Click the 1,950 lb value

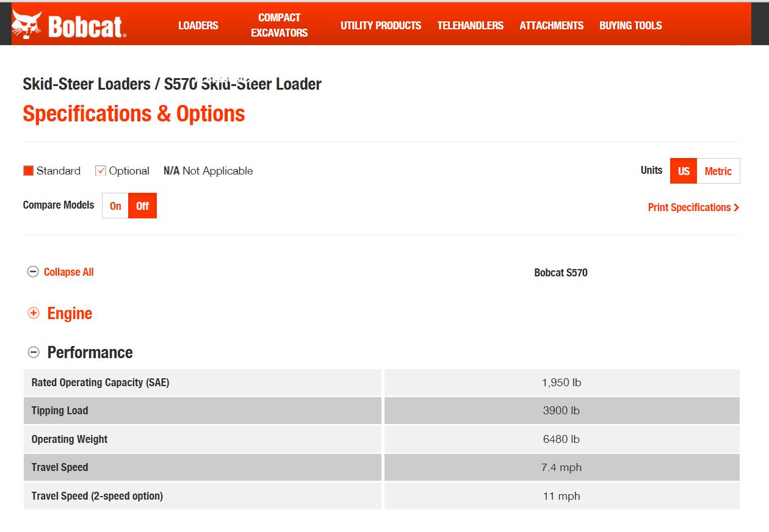pyautogui.click(x=561, y=383)
